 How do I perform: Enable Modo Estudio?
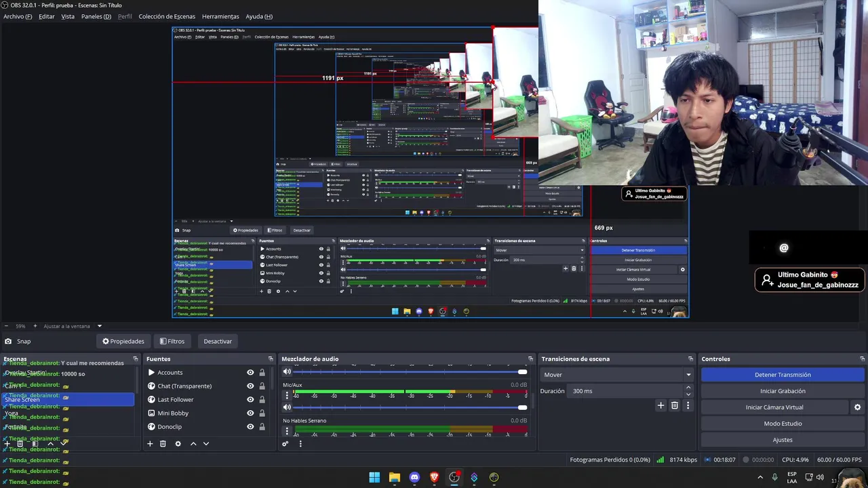[x=783, y=424]
